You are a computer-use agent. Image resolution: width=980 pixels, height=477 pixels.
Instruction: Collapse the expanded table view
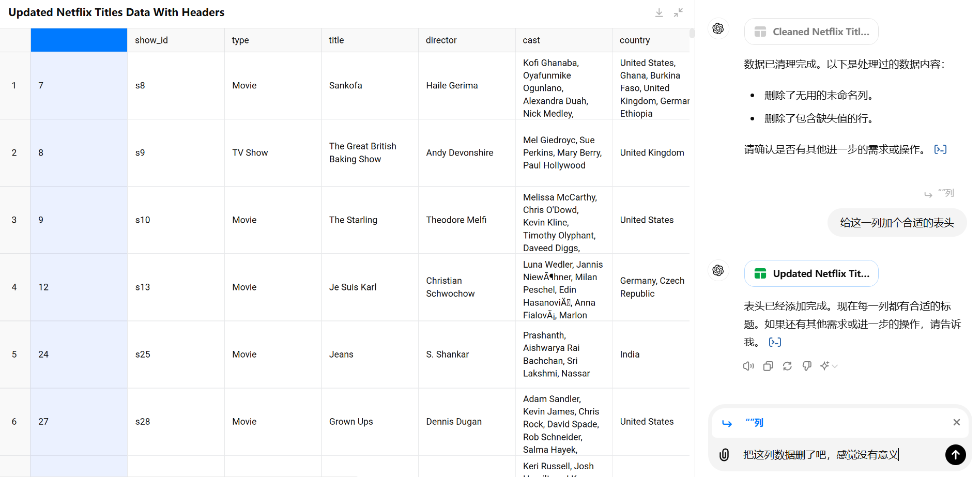(x=678, y=13)
